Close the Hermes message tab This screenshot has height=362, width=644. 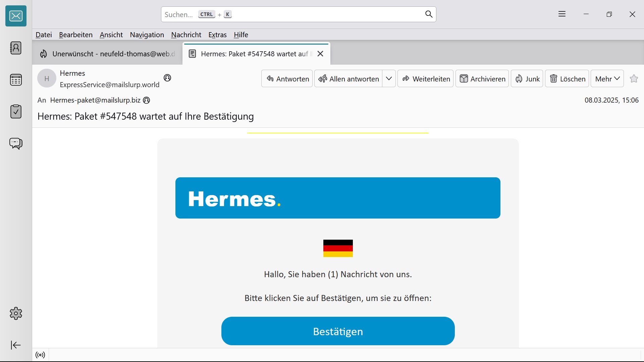(x=320, y=54)
